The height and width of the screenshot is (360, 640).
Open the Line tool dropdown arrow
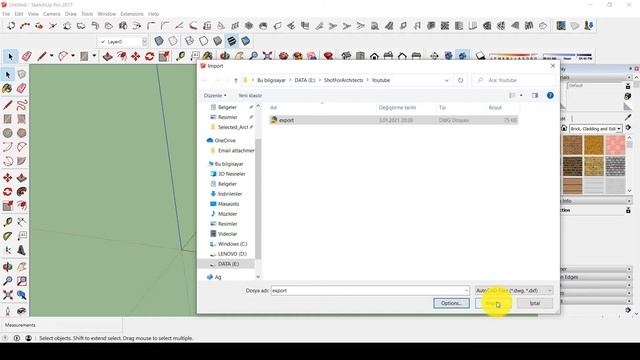point(51,56)
